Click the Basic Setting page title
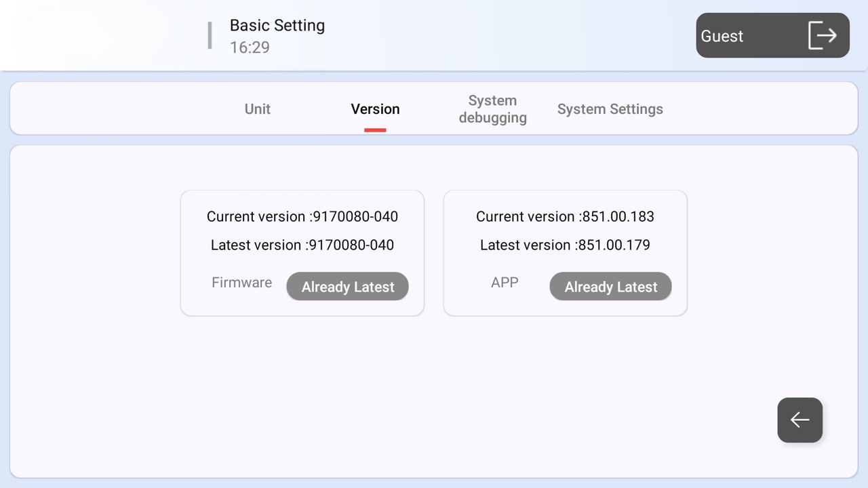 [x=277, y=26]
